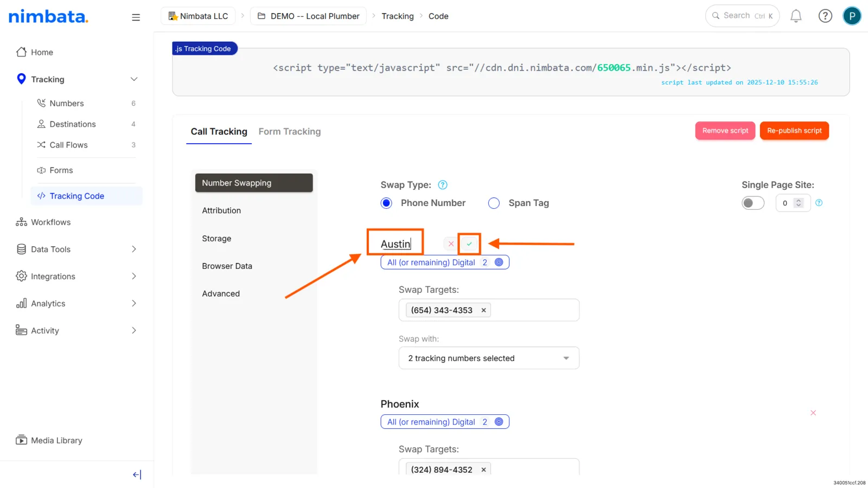The width and height of the screenshot is (868, 488).
Task: Switch to Call Tracking tab
Action: [219, 132]
